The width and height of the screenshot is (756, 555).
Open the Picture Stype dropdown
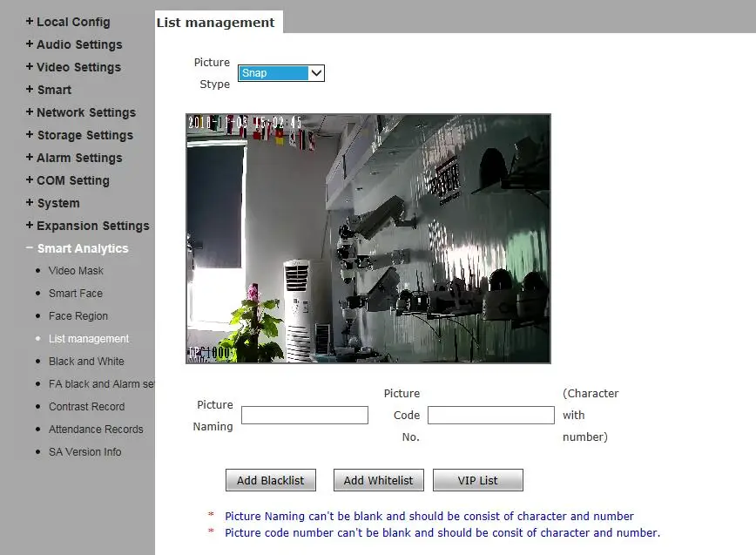(x=281, y=73)
